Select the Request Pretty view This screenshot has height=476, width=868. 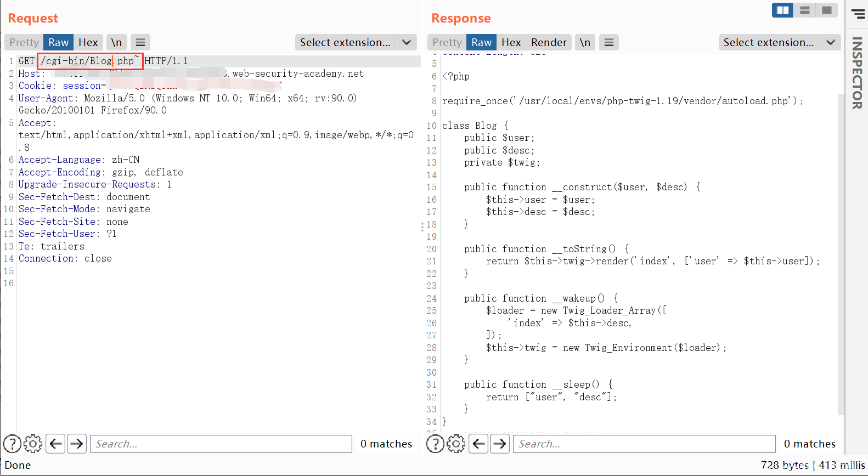(x=24, y=42)
